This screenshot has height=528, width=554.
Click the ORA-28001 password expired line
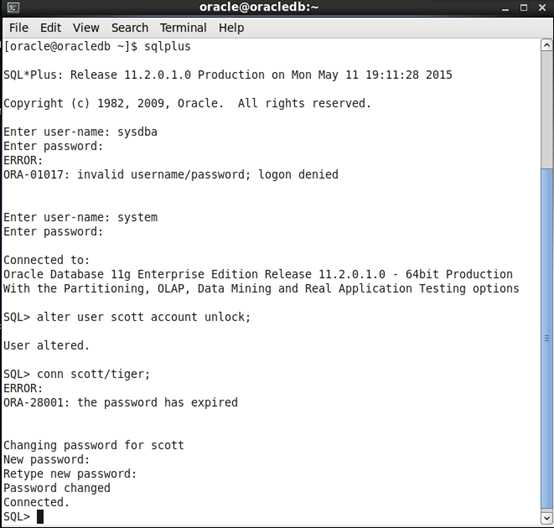[x=120, y=403]
